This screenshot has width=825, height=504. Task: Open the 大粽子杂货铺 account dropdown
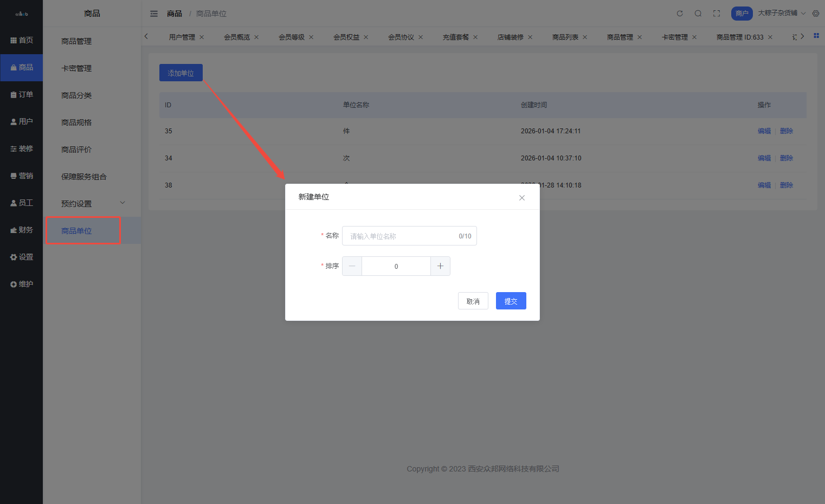pos(781,13)
